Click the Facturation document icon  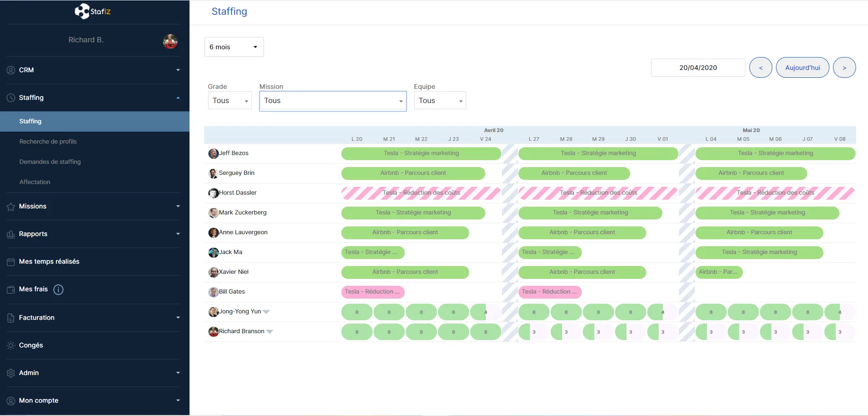coord(11,318)
